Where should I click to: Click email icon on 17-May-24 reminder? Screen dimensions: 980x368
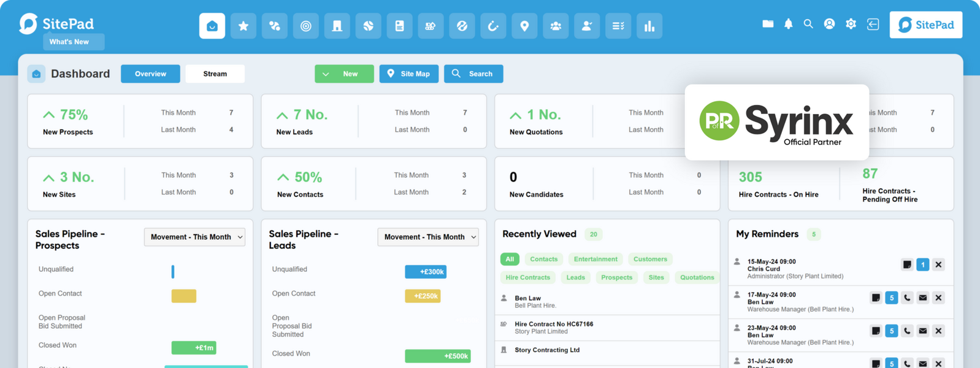point(923,298)
